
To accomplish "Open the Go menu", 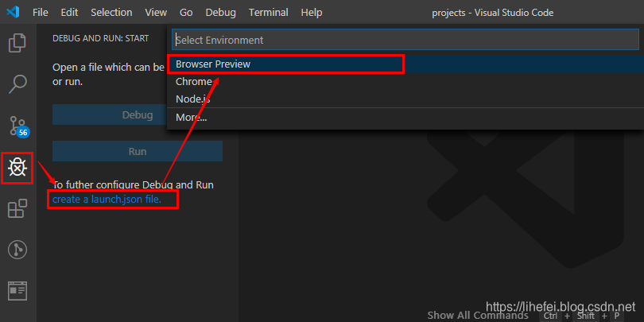I will (186, 12).
